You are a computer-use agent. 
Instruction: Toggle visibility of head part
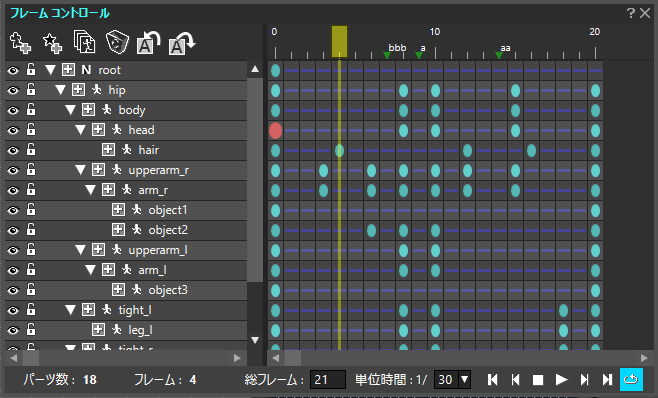[13, 130]
